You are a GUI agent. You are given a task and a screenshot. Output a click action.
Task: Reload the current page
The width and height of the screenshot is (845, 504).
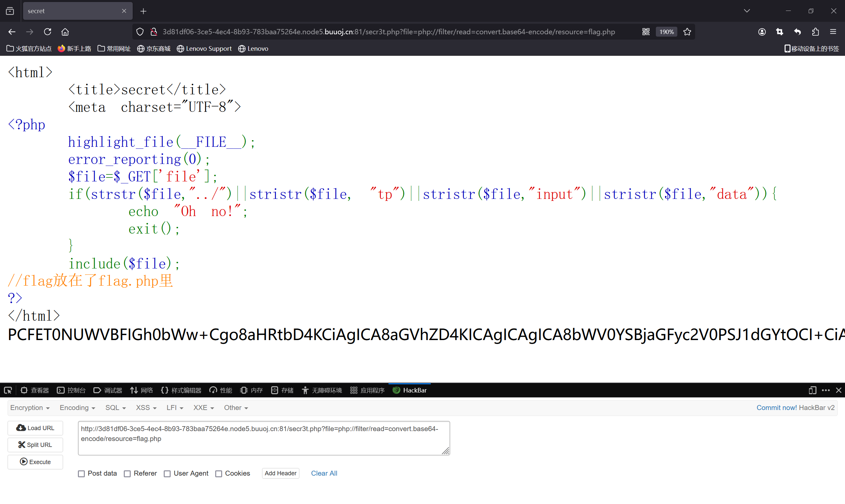pyautogui.click(x=48, y=32)
